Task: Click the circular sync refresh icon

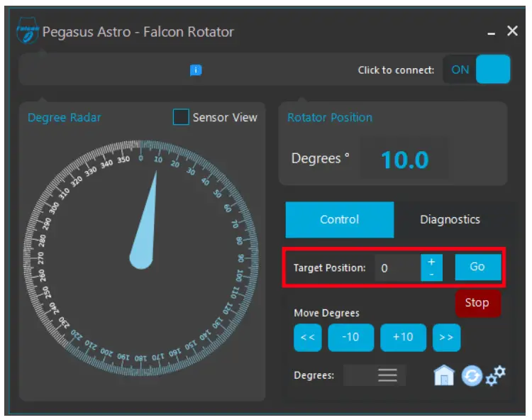Action: 472,376
